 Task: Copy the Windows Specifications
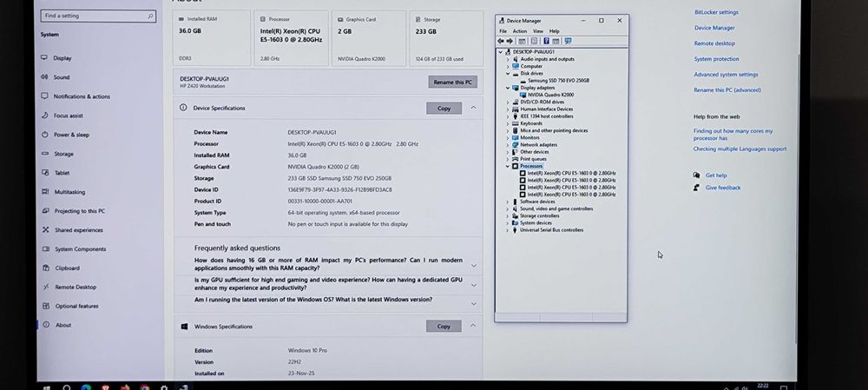444,327
